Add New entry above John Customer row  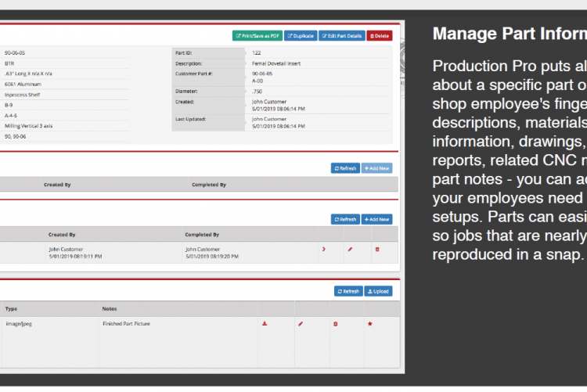(376, 219)
